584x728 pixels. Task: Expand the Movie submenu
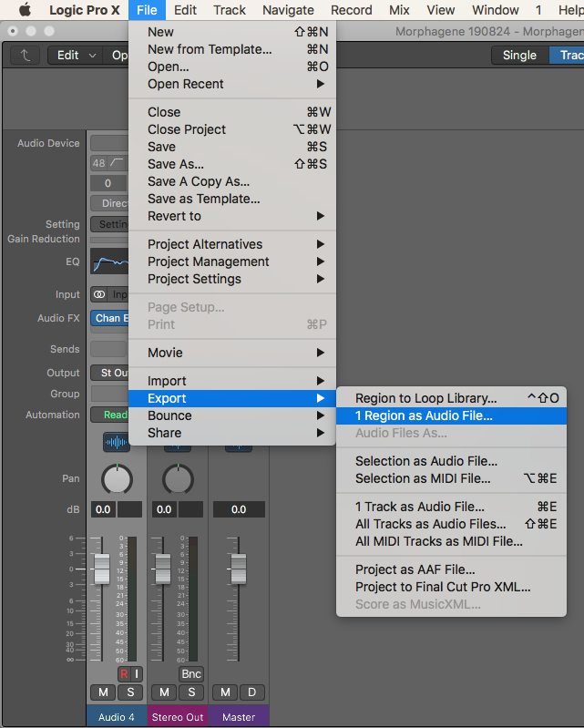coord(232,353)
